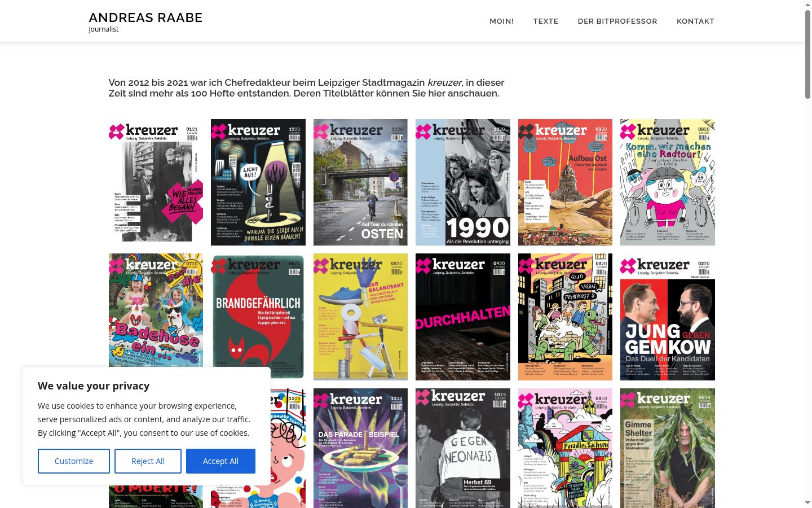This screenshot has width=812, height=508.
Task: Open the 'Licht aus!' dunkle Ecken cover
Action: click(x=258, y=182)
